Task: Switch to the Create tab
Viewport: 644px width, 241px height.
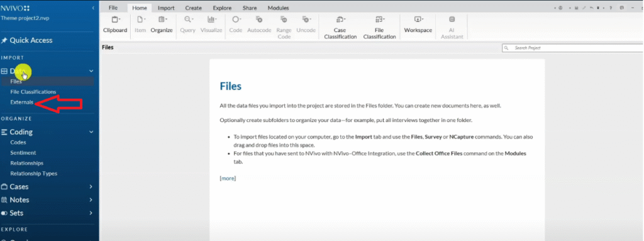Action: tap(193, 8)
